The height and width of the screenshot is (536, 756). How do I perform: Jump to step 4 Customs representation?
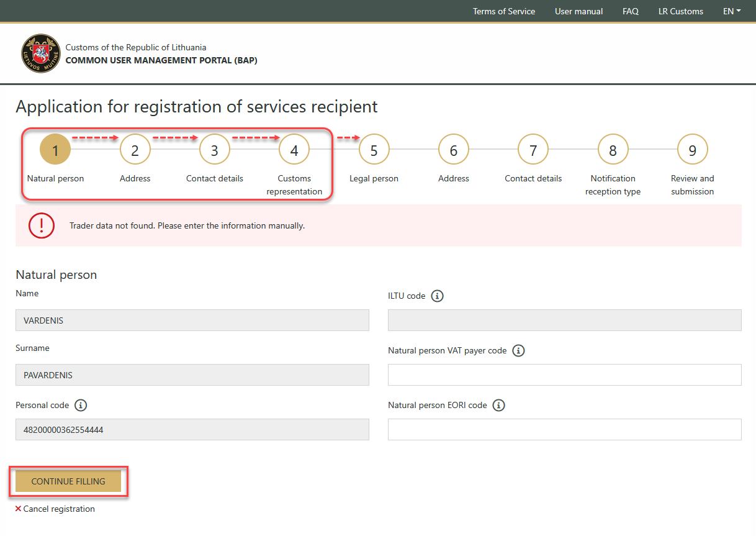click(294, 150)
